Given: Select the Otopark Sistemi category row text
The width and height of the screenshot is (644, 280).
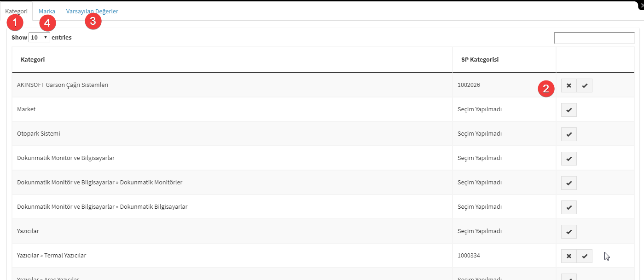Looking at the screenshot, I should point(39,134).
